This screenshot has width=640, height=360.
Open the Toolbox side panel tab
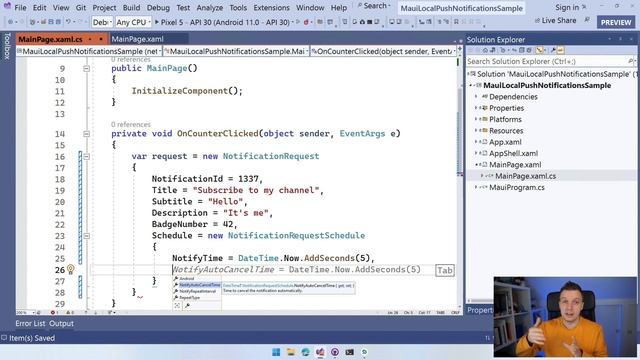[x=7, y=46]
